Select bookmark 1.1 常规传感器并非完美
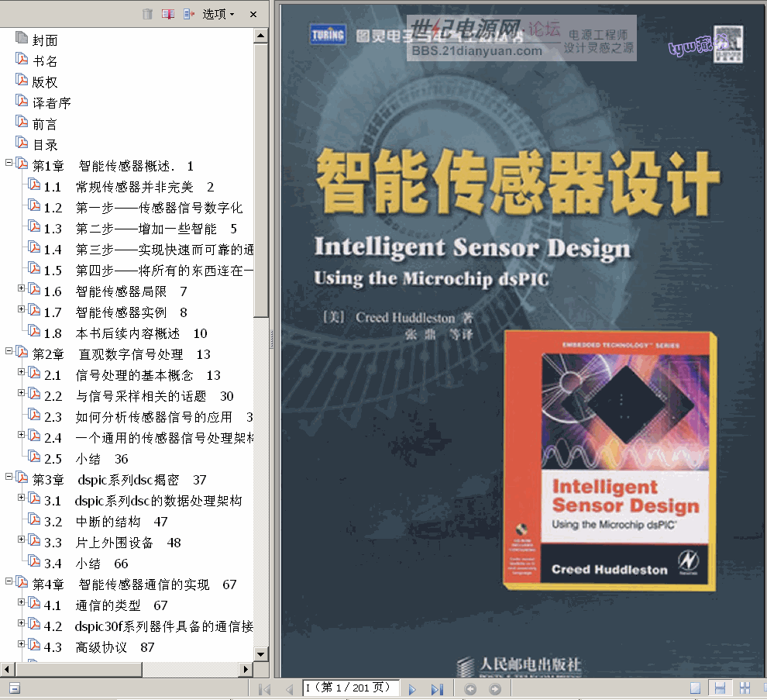Viewport: 767px width, 700px height. (129, 187)
